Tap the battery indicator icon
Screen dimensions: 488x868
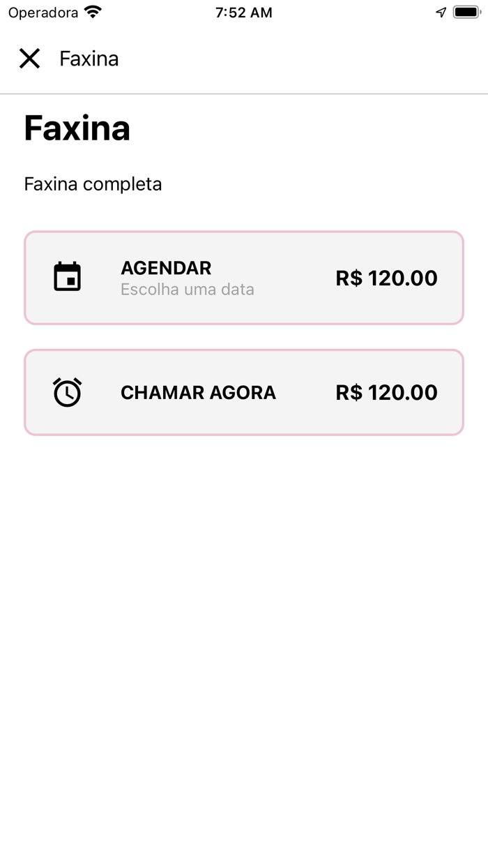[x=466, y=12]
